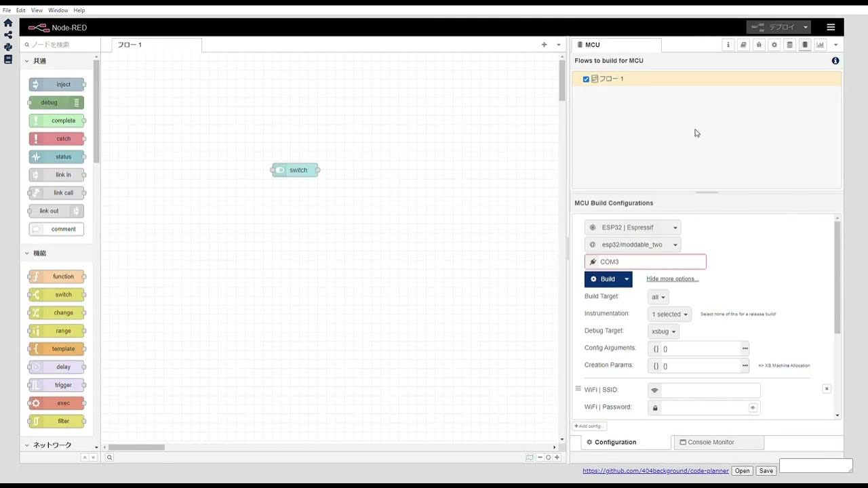Open the esp32/moddable_two board dropdown
Viewport: 868px width, 488px height.
coord(633,245)
